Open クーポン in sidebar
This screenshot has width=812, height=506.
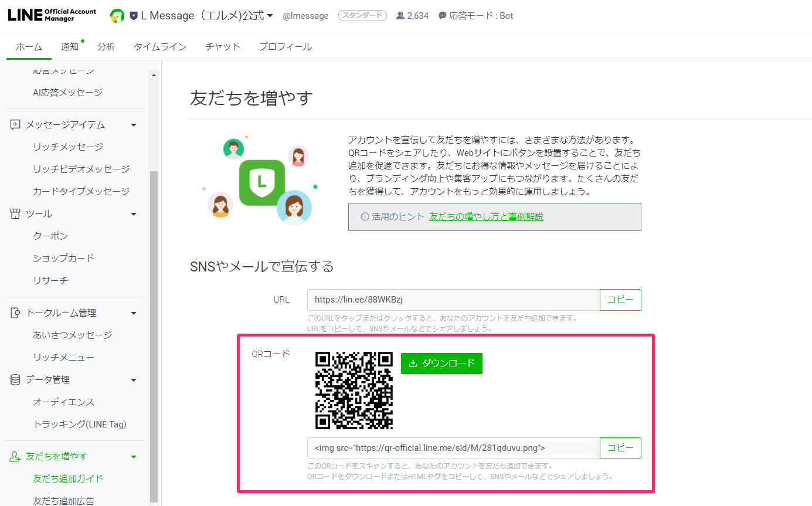(x=50, y=236)
